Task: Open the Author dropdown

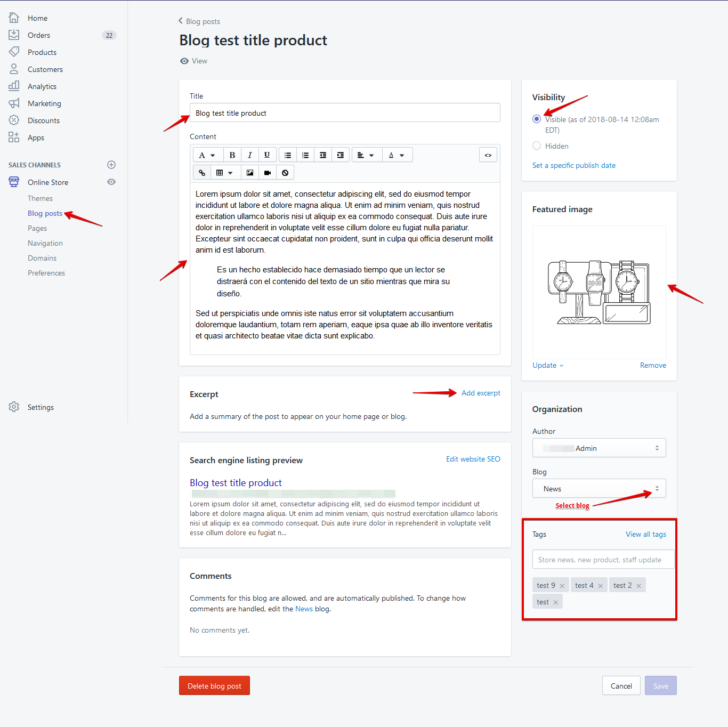Action: (598, 448)
